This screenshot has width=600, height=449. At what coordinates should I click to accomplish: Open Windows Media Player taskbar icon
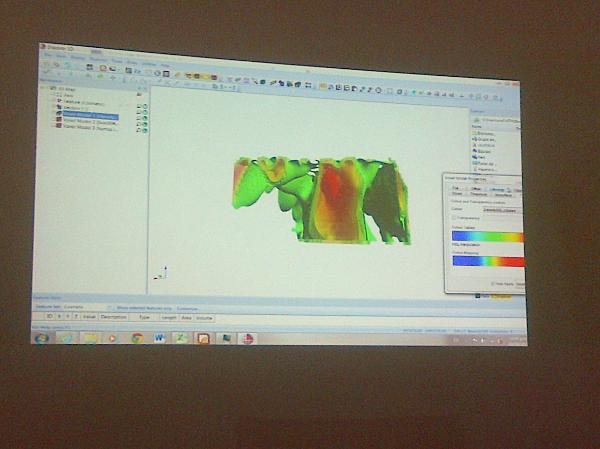pos(112,338)
